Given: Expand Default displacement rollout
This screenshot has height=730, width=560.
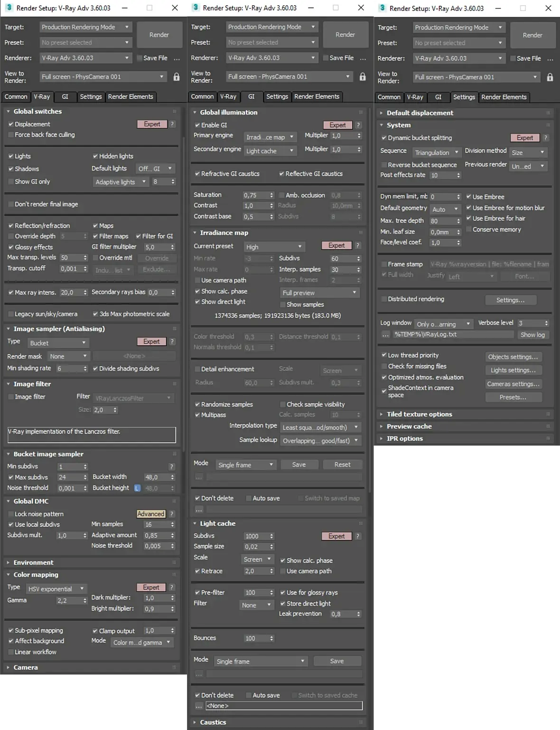Looking at the screenshot, I should [420, 113].
